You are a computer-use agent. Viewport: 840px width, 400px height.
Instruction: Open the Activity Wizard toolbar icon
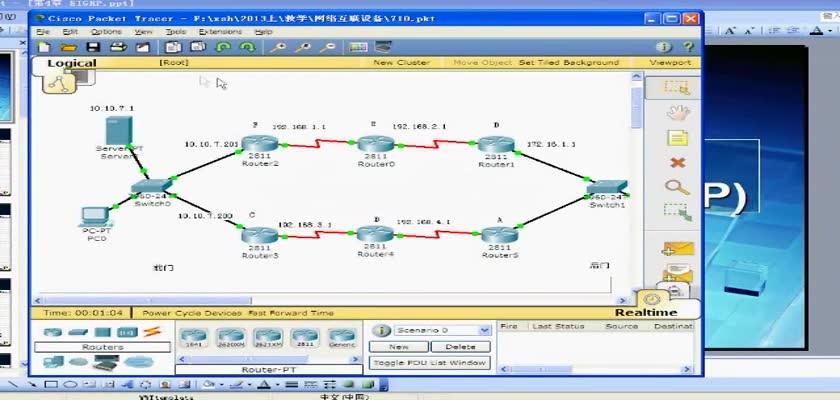tap(142, 47)
